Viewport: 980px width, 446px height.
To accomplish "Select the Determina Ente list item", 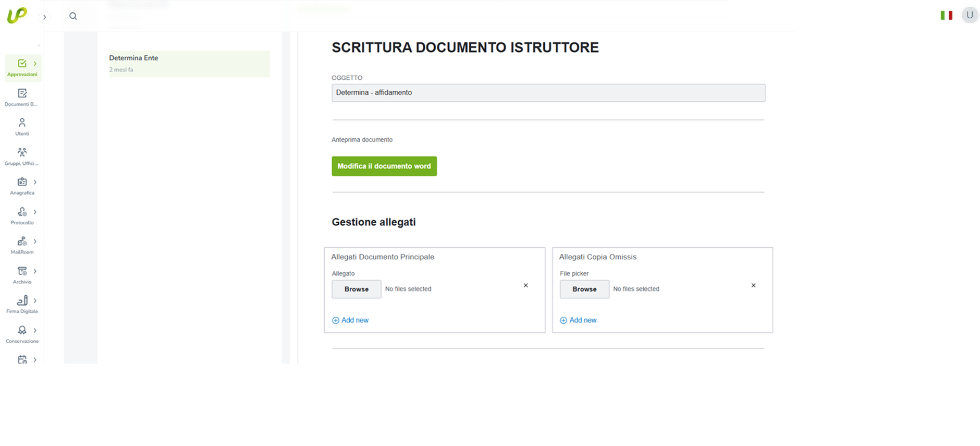I will pos(189,63).
